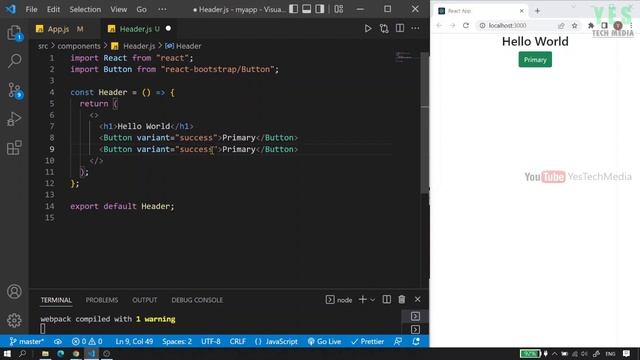The image size is (640, 360).
Task: Select the OUTPUT panel tab
Action: [x=144, y=300]
